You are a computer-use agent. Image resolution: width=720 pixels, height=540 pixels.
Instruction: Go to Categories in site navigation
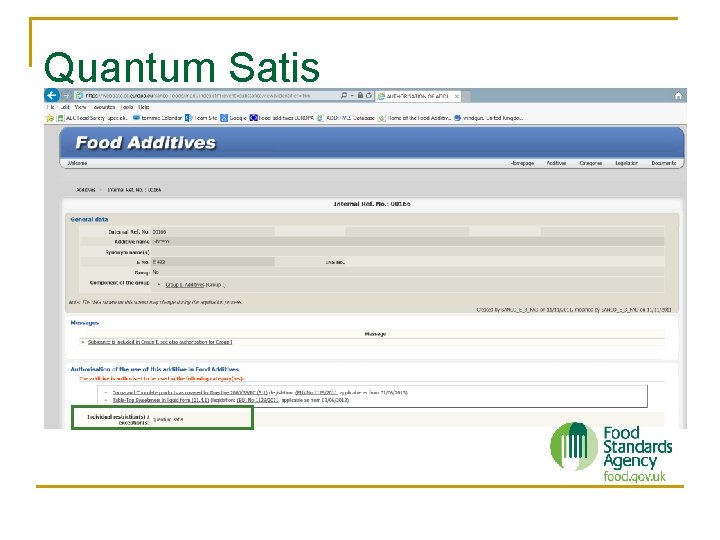point(591,163)
